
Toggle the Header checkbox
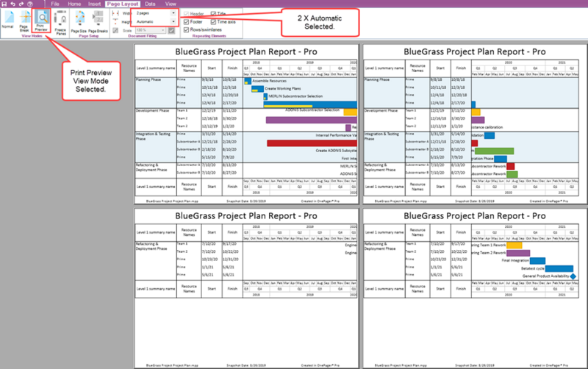pos(186,14)
